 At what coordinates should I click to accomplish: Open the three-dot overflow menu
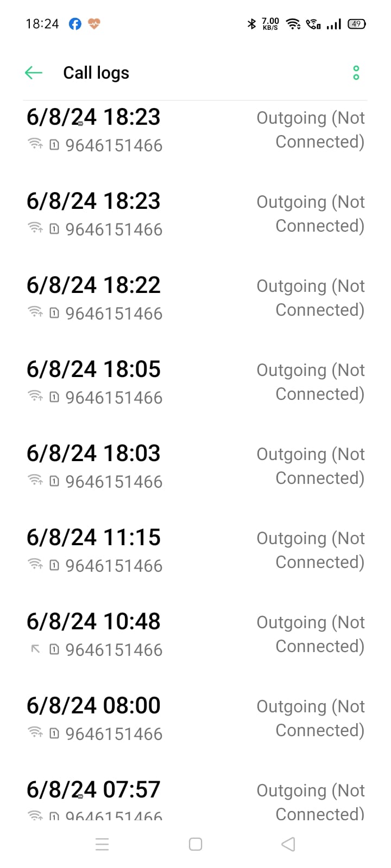tap(356, 73)
